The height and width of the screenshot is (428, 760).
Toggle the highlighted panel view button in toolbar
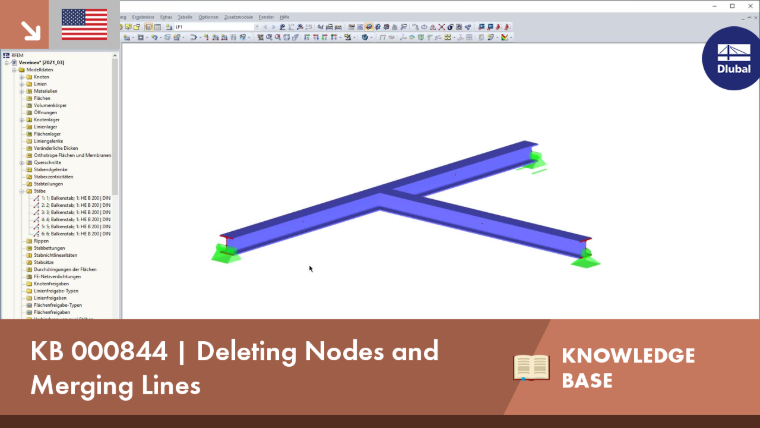point(149,27)
